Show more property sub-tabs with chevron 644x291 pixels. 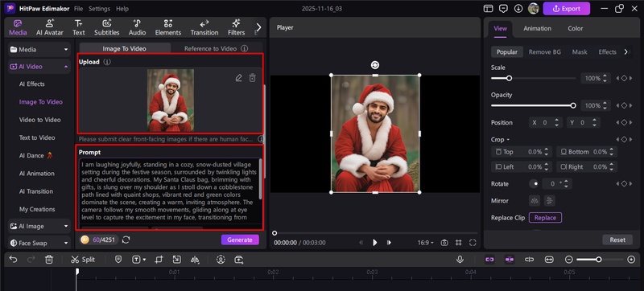626,51
